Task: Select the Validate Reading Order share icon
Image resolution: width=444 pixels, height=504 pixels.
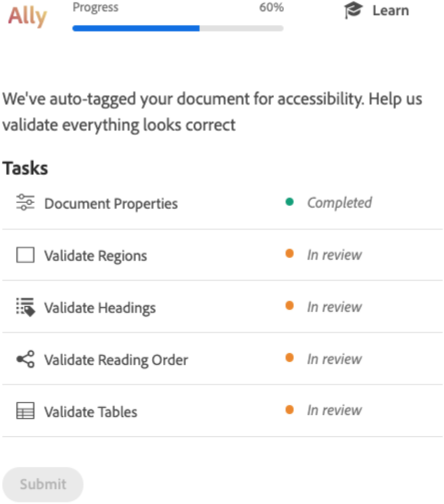Action: (25, 359)
